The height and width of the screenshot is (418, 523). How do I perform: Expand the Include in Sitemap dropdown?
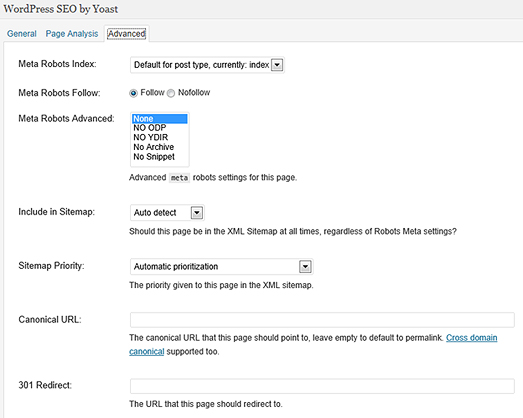point(167,213)
